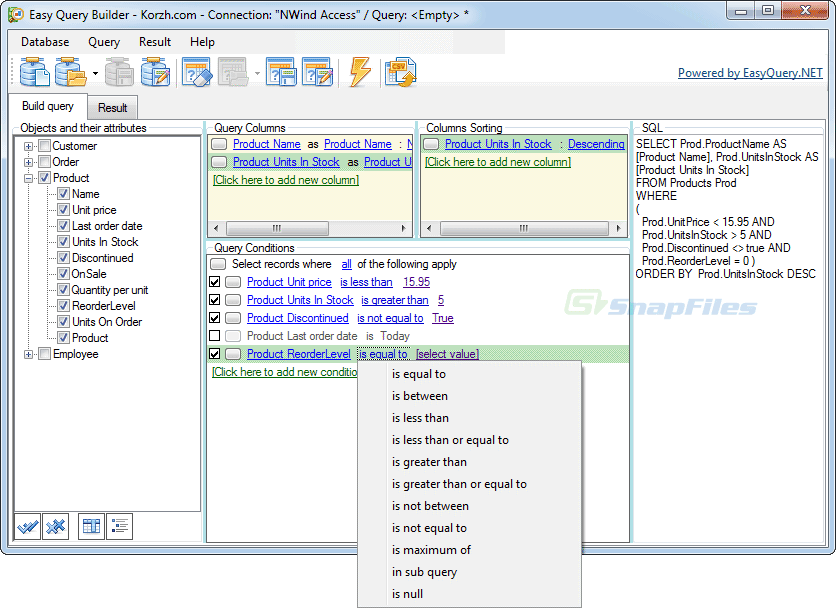
Task: Click the export to CSV icon
Action: coord(400,73)
